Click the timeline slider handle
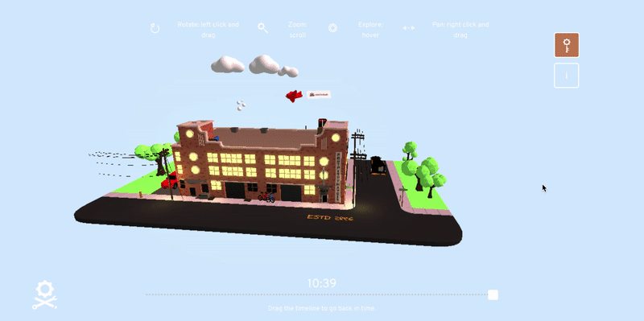Screen dimensions: 644x321 click(x=493, y=294)
